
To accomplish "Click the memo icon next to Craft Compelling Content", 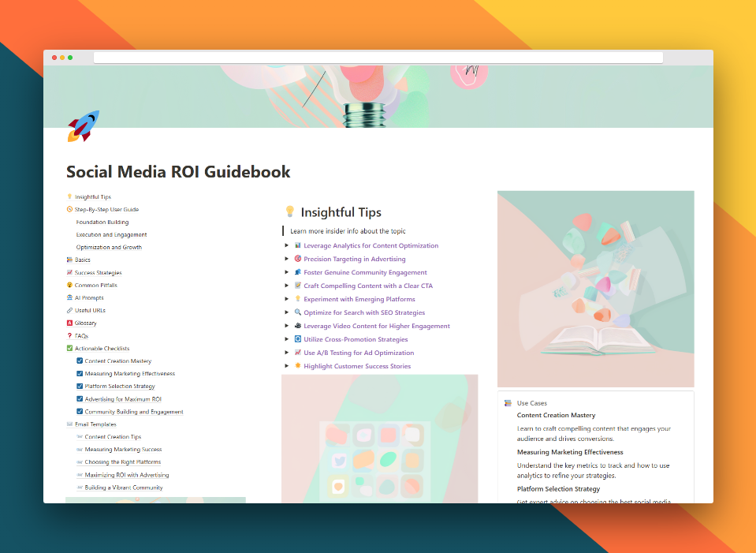I will [298, 286].
